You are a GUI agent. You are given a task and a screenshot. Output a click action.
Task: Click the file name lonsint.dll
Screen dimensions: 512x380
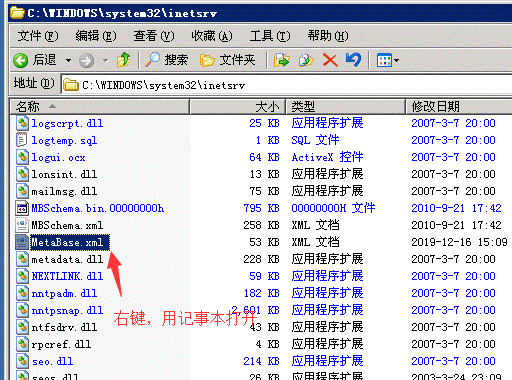point(64,174)
